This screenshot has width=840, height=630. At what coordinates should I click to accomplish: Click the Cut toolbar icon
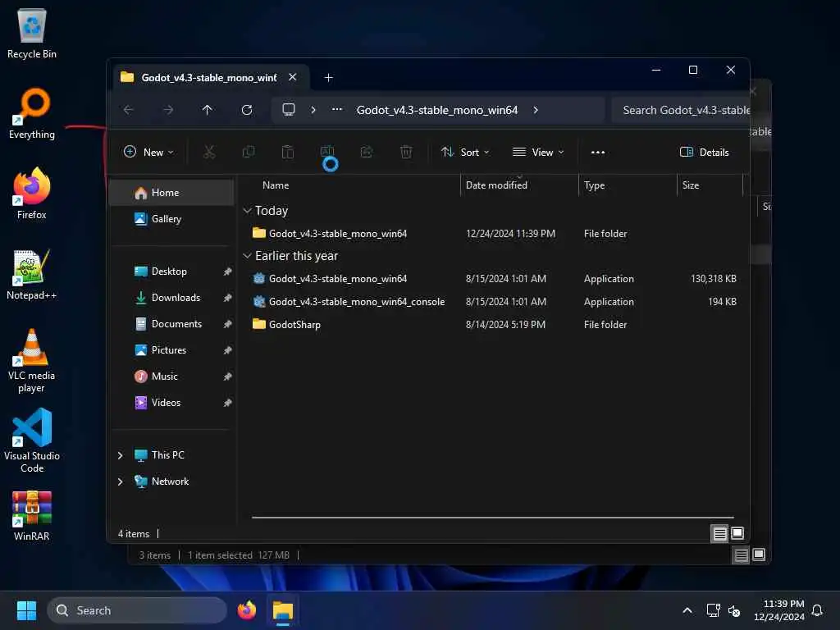click(x=209, y=152)
